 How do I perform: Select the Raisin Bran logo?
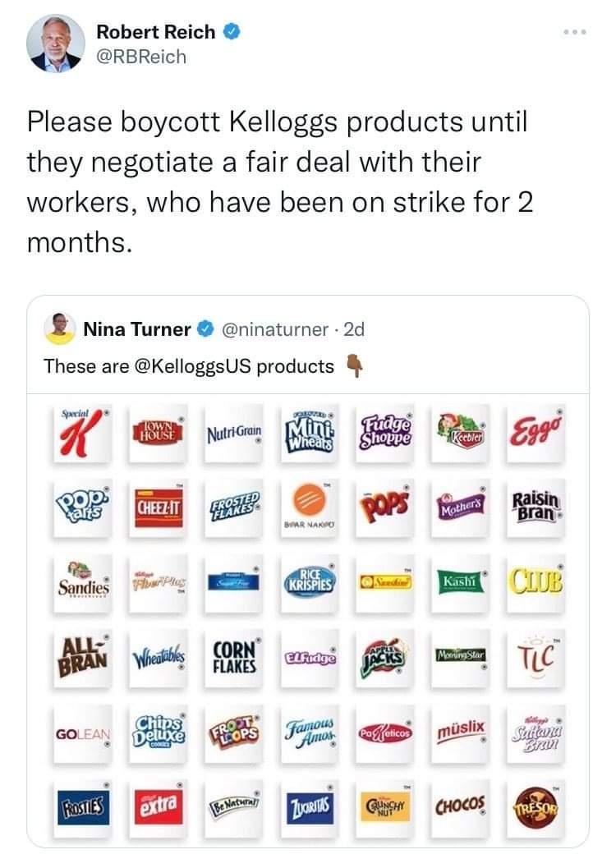(536, 503)
